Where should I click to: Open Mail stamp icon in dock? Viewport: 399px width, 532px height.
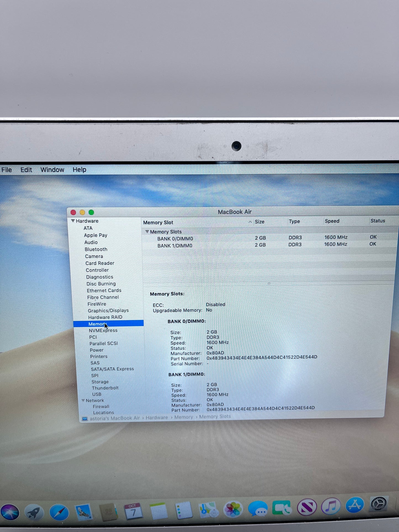coord(84,512)
